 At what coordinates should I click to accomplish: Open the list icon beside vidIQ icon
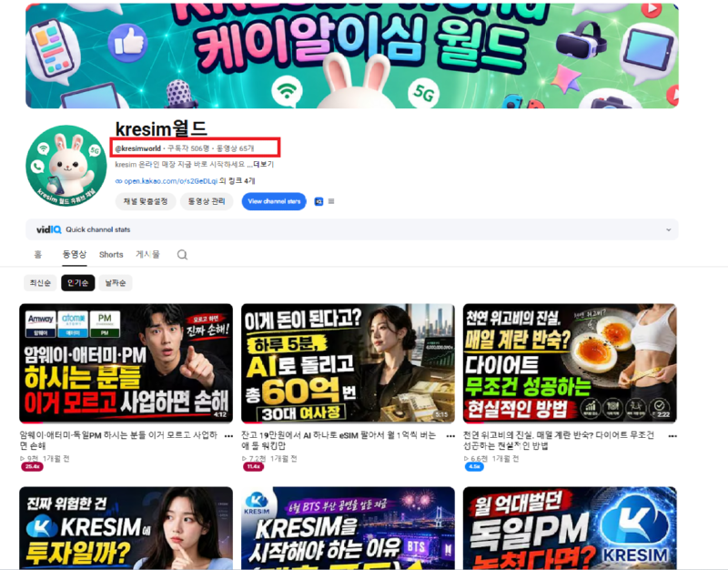pyautogui.click(x=331, y=201)
